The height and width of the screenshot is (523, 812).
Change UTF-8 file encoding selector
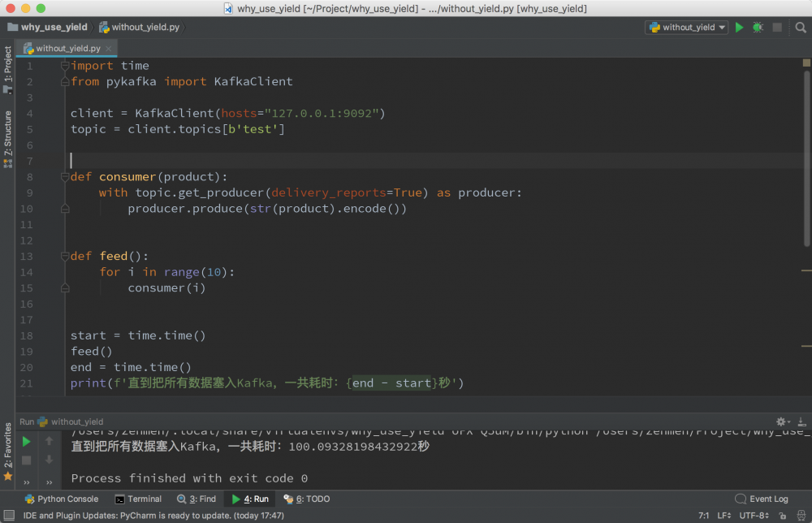click(x=754, y=516)
